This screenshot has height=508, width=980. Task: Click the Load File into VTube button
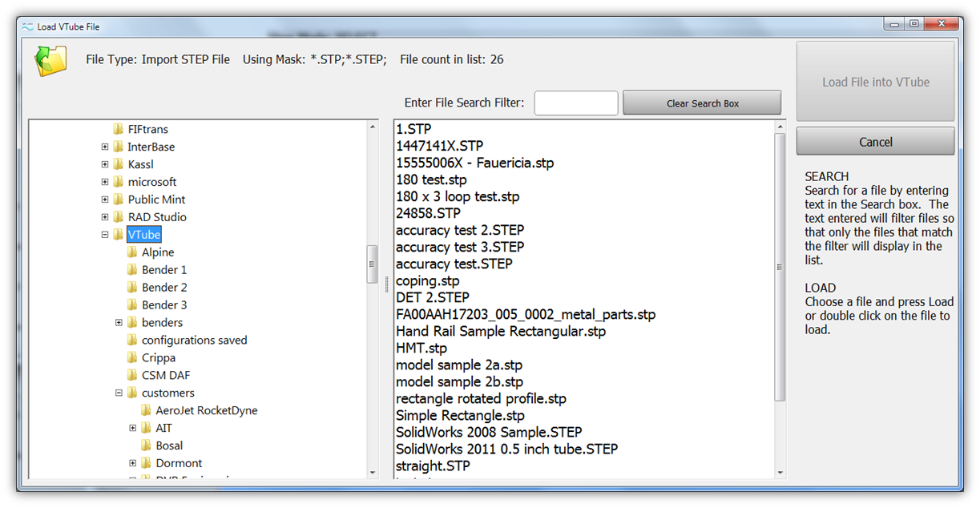click(875, 82)
